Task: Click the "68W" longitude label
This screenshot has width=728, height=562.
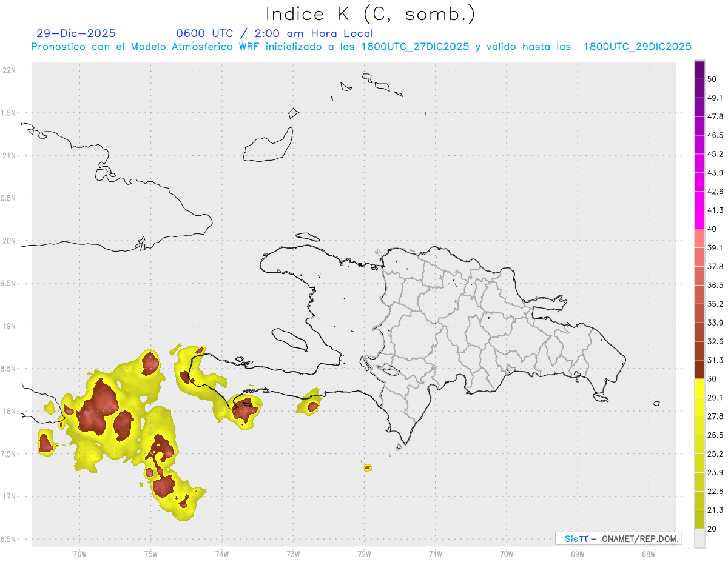Action: (x=649, y=554)
